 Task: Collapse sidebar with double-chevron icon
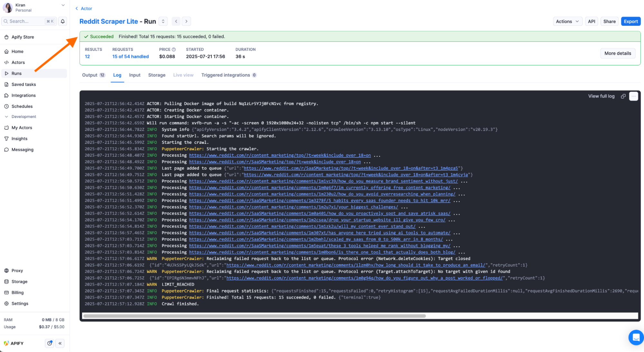[60, 343]
